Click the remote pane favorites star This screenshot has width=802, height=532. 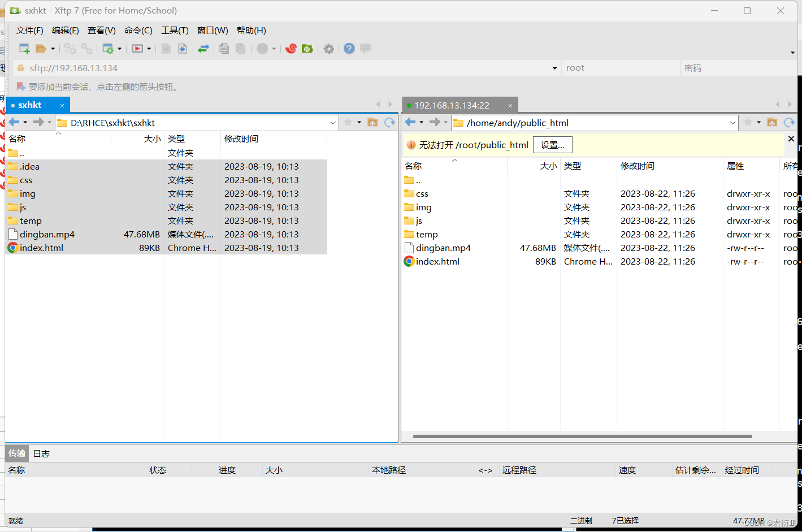pyautogui.click(x=748, y=122)
